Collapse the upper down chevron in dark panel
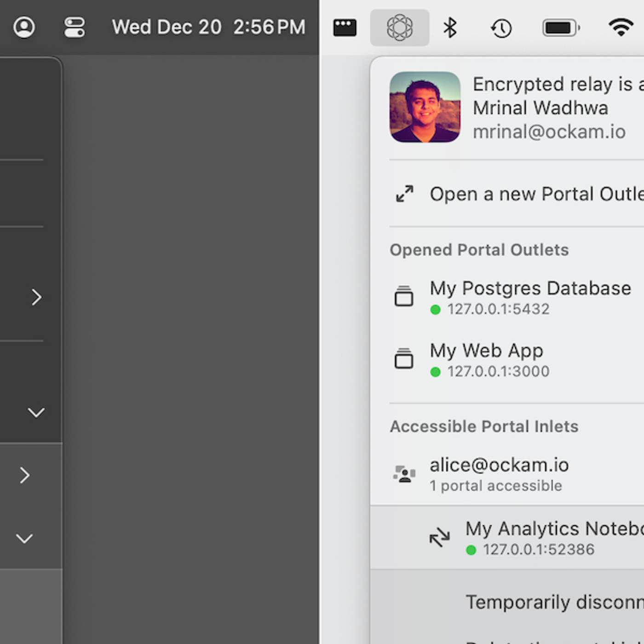This screenshot has width=644, height=644. 36,412
